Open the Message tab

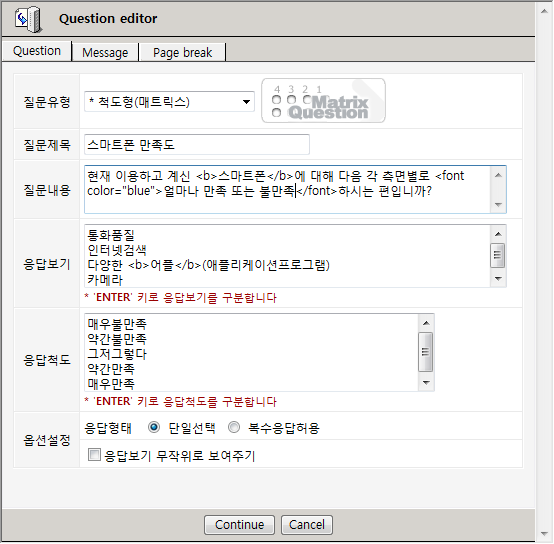coord(105,53)
